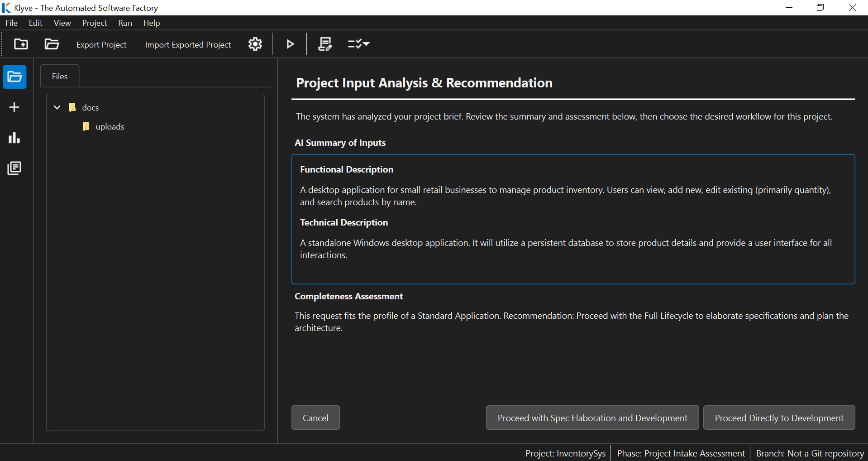868x461 pixels.
Task: Open the bar chart sidebar icon
Action: click(14, 138)
